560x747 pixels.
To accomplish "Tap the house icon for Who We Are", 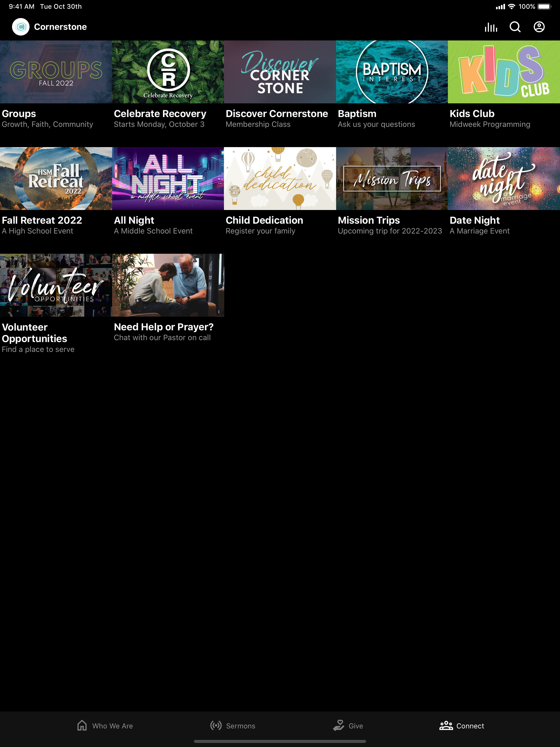I will 82,725.
